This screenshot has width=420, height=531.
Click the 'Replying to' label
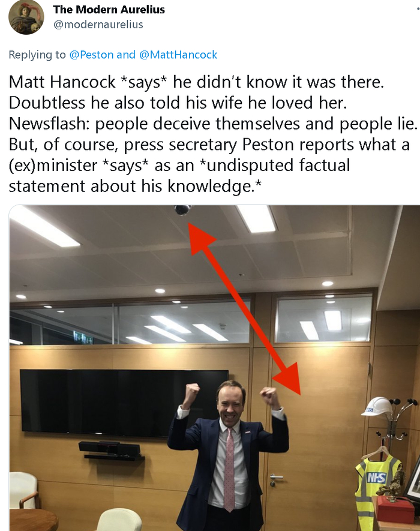[x=37, y=55]
